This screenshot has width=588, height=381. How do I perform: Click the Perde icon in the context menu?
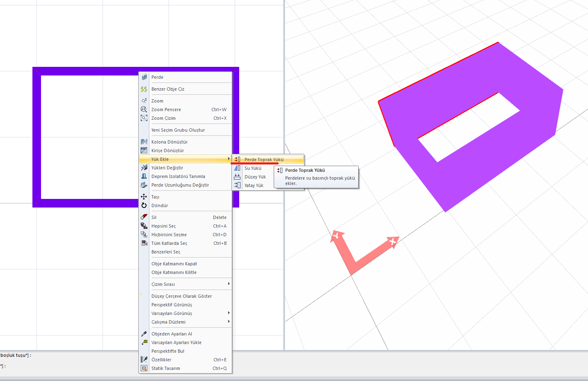tap(144, 77)
